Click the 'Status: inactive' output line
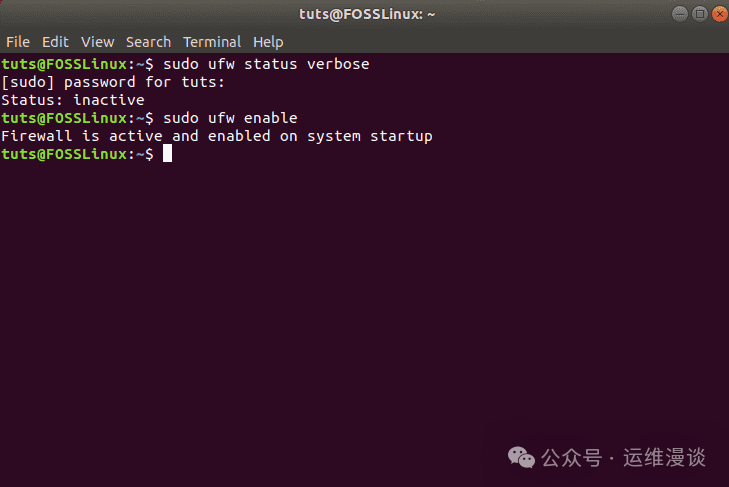The image size is (729, 487). click(73, 100)
